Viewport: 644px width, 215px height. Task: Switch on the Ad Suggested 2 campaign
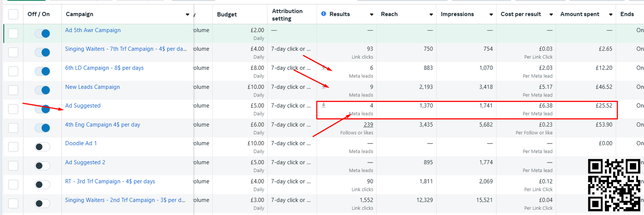[42, 166]
